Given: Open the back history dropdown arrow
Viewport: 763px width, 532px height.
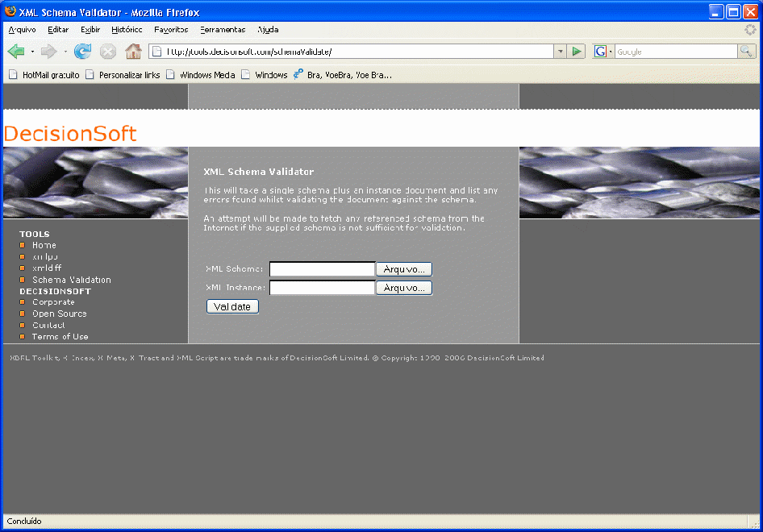Looking at the screenshot, I should [x=32, y=52].
